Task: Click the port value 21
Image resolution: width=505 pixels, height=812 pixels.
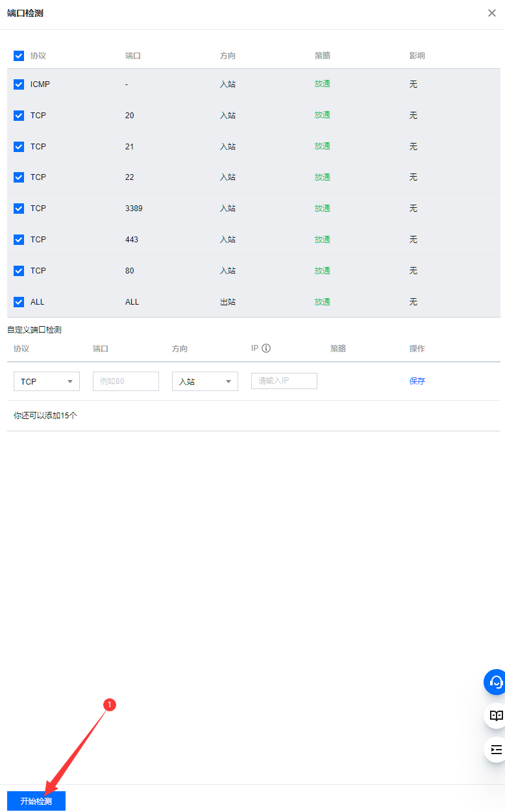Action: point(130,147)
